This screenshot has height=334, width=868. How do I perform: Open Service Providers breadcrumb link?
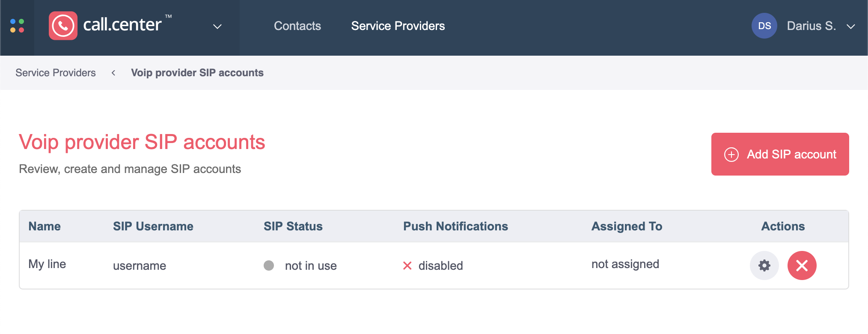click(x=56, y=73)
